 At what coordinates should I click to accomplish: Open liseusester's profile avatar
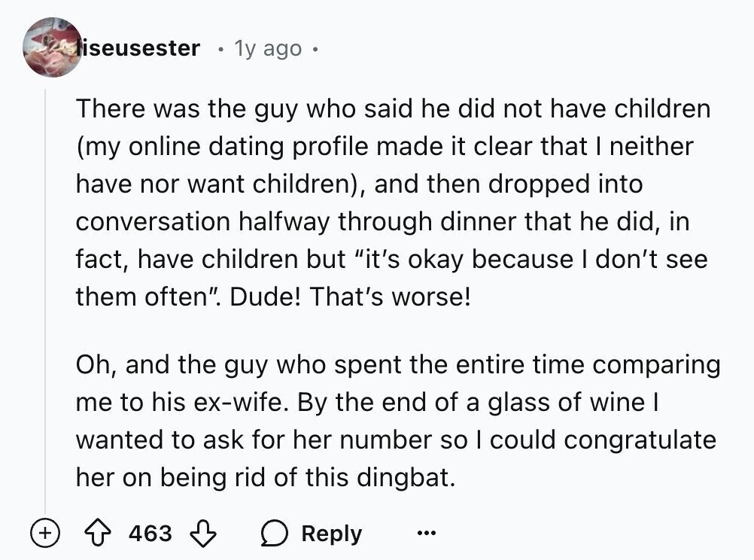(53, 47)
